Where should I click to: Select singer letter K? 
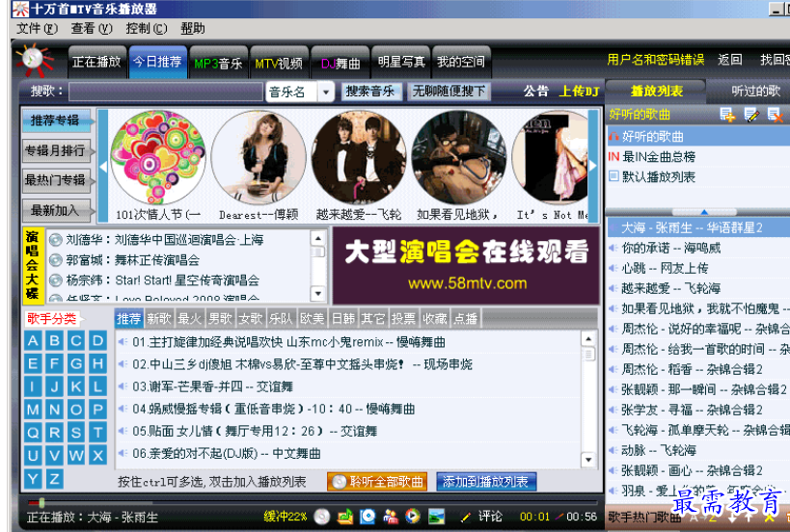76,386
